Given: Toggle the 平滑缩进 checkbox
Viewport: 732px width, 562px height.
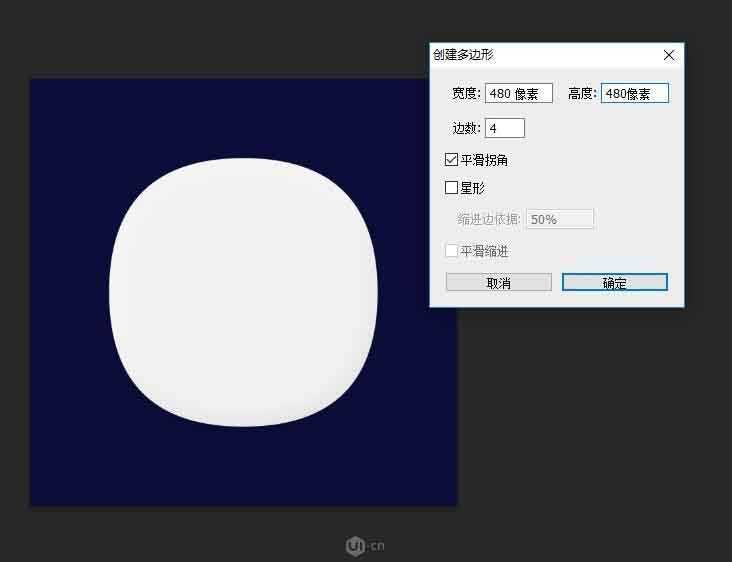Looking at the screenshot, I should click(x=452, y=252).
